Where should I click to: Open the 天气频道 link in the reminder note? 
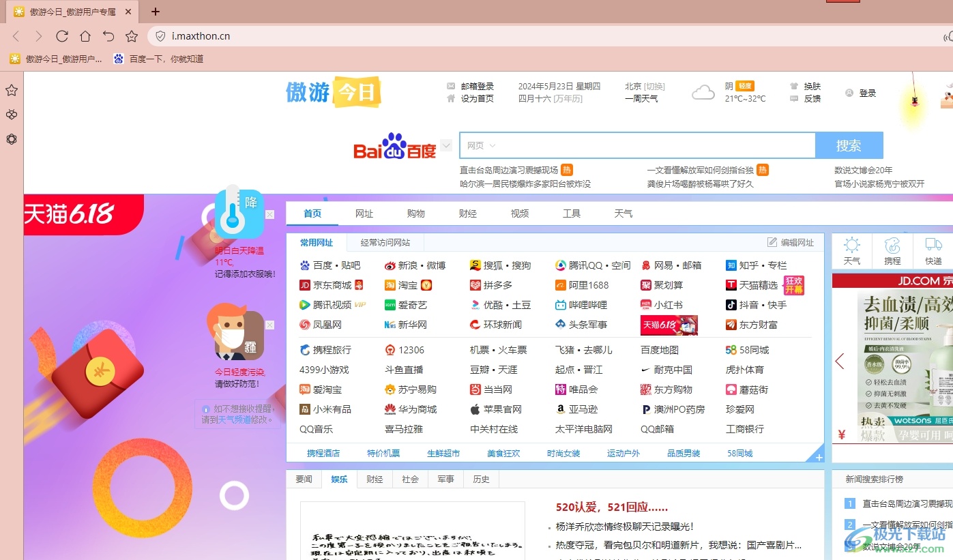tap(235, 419)
